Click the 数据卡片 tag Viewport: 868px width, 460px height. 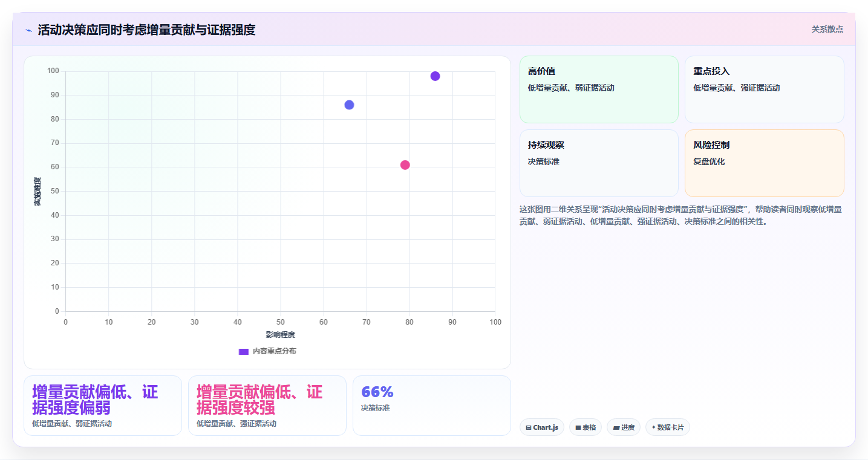pos(668,427)
